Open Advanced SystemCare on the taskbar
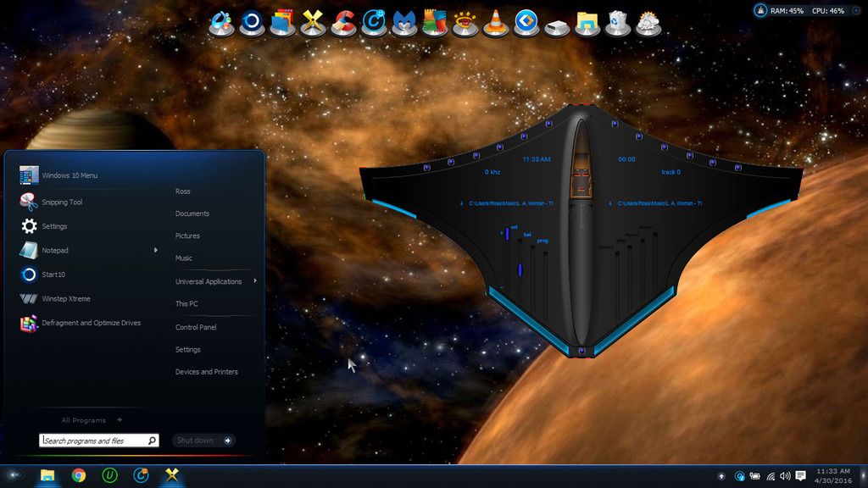Viewport: 868px width, 488px height. [x=141, y=475]
